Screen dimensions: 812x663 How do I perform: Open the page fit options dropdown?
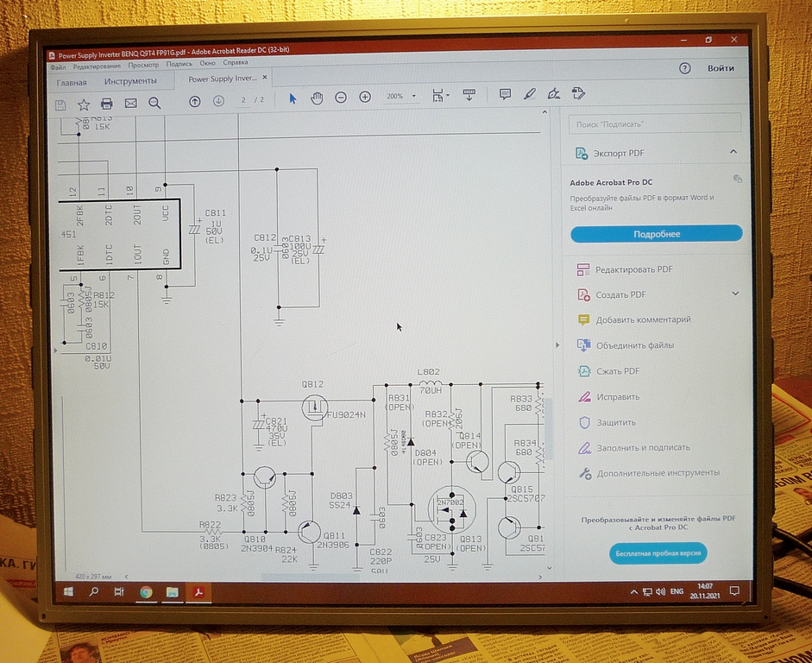pyautogui.click(x=441, y=96)
